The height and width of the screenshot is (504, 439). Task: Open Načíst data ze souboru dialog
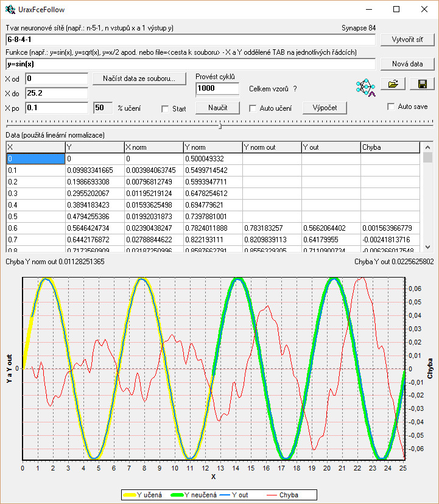click(139, 79)
